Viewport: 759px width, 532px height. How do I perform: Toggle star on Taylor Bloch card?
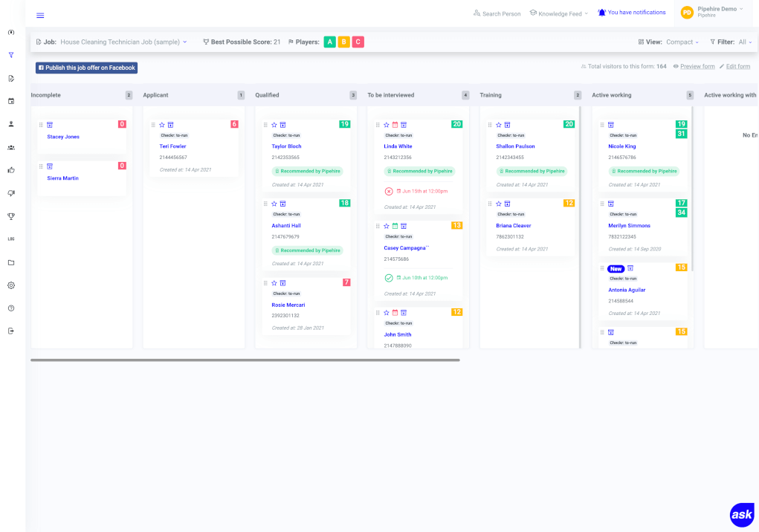pyautogui.click(x=274, y=125)
